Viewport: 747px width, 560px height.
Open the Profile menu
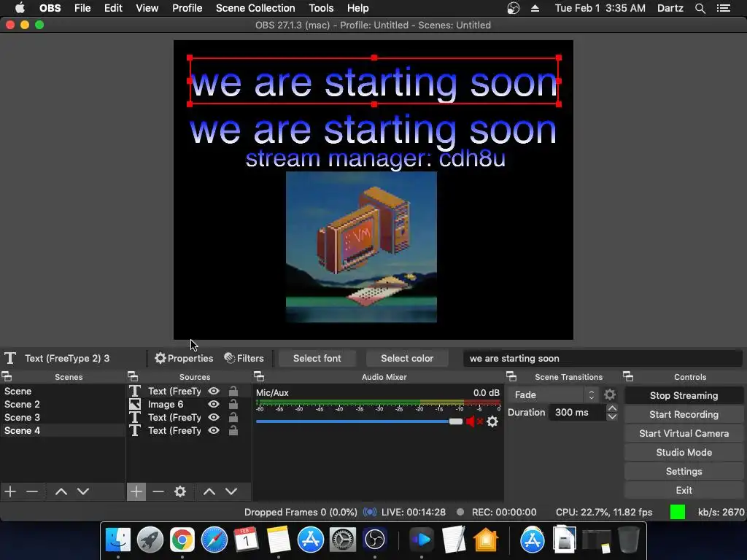(x=187, y=8)
